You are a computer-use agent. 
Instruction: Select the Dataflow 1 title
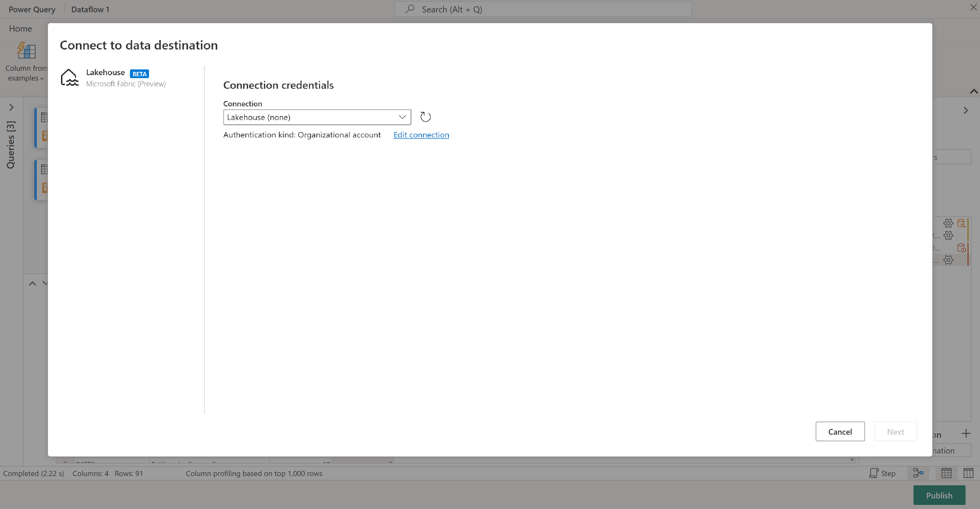pos(90,9)
